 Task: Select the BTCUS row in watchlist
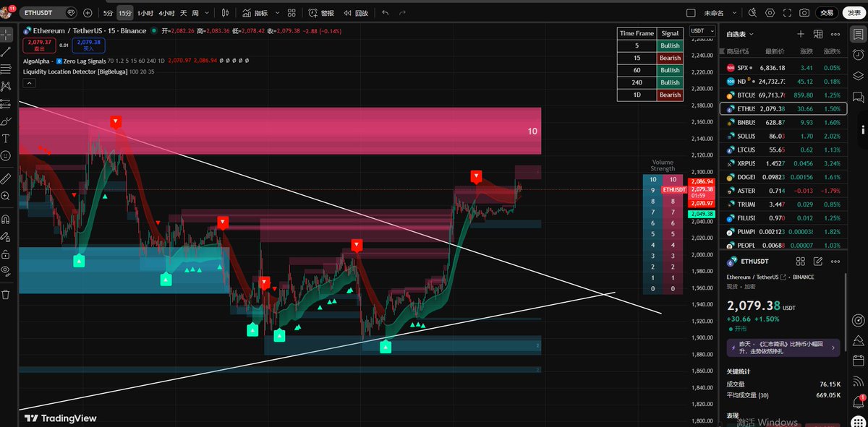(783, 95)
